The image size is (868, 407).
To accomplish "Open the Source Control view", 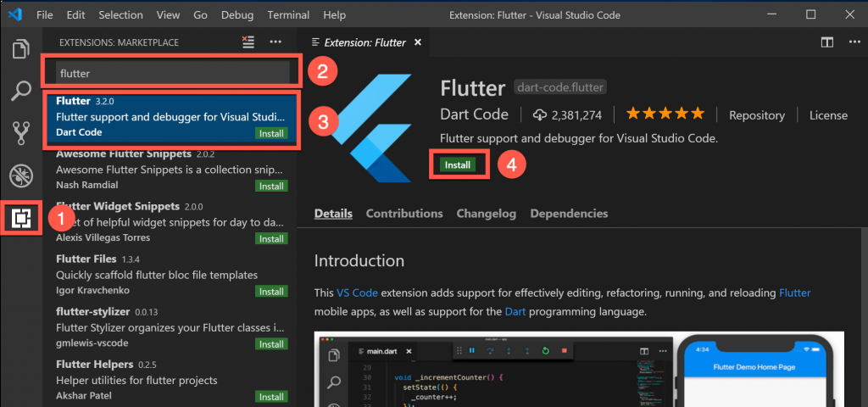I will coord(20,132).
